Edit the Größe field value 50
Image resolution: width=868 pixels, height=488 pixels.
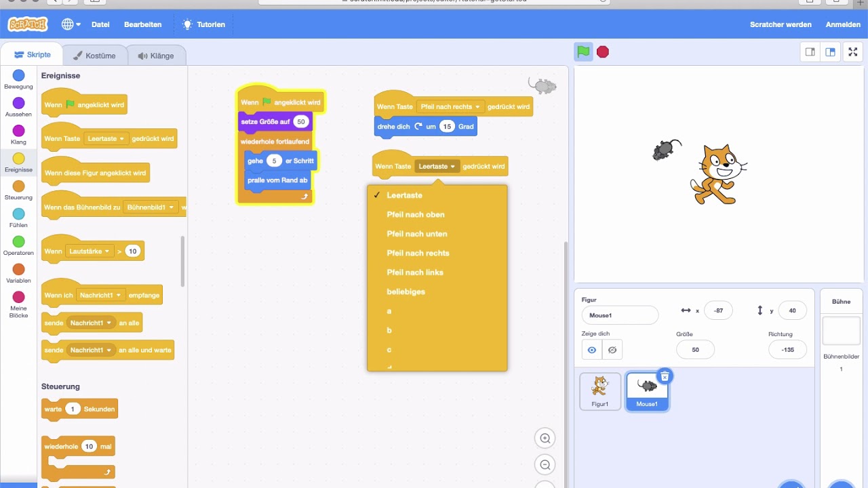(x=695, y=350)
